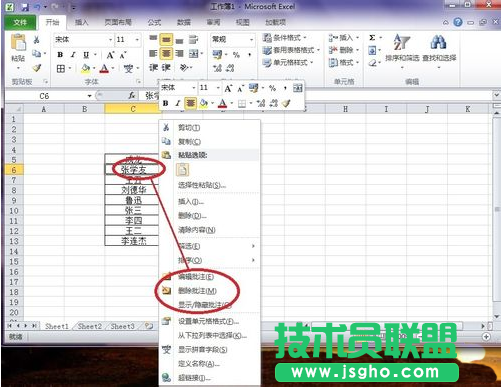Toggle Underline in the ribbon font group
Viewport: 502px width, 388px height.
click(x=86, y=55)
